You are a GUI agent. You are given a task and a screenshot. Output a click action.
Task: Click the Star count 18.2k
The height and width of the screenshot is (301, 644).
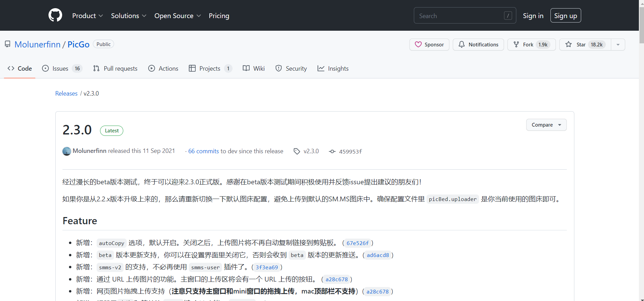[597, 45]
